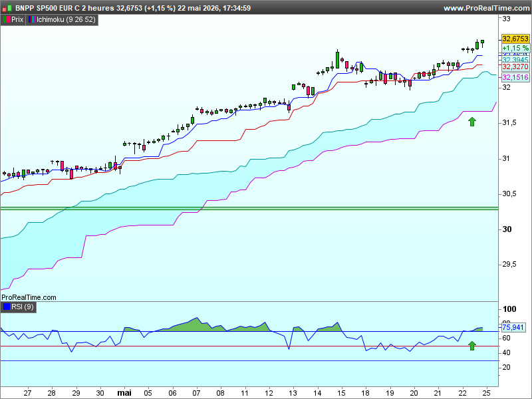
Task: Click the tall green candle peak near 15
Action: pyautogui.click(x=337, y=60)
